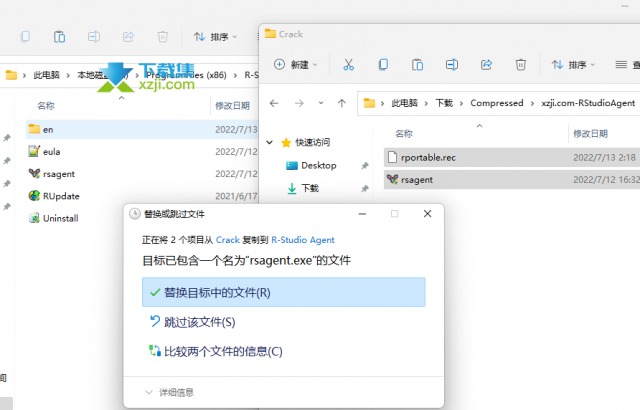Click Compressed in the address bar
The image size is (640, 410).
pos(497,103)
